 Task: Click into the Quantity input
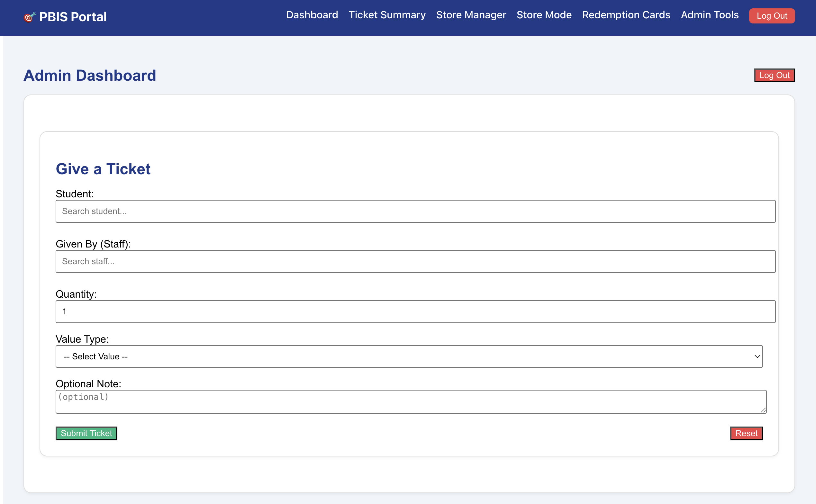click(x=415, y=312)
